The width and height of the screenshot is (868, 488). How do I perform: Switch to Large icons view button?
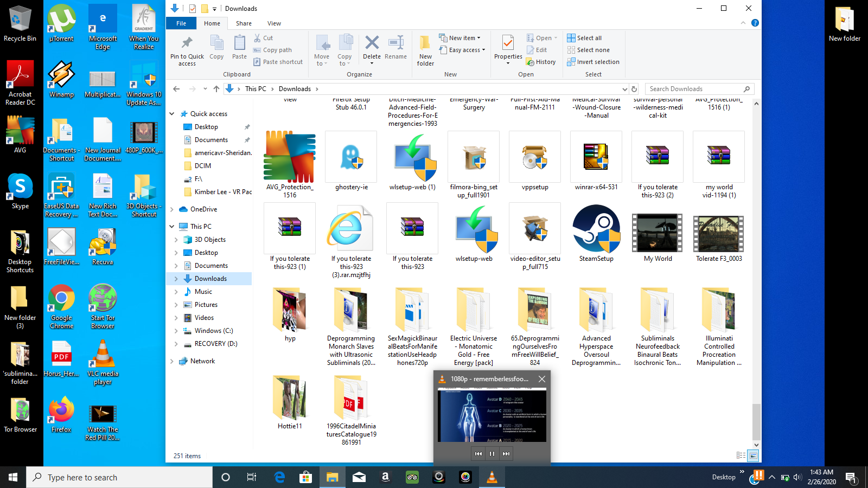(x=753, y=455)
